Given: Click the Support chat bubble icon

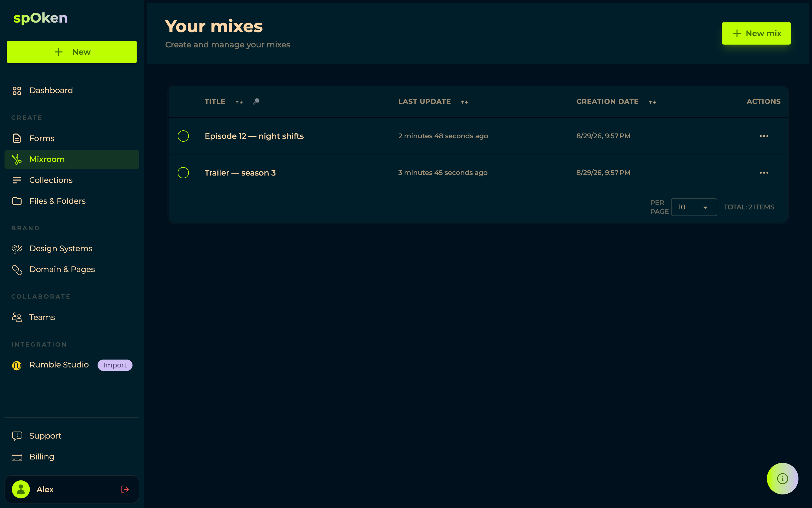Looking at the screenshot, I should pos(17,436).
